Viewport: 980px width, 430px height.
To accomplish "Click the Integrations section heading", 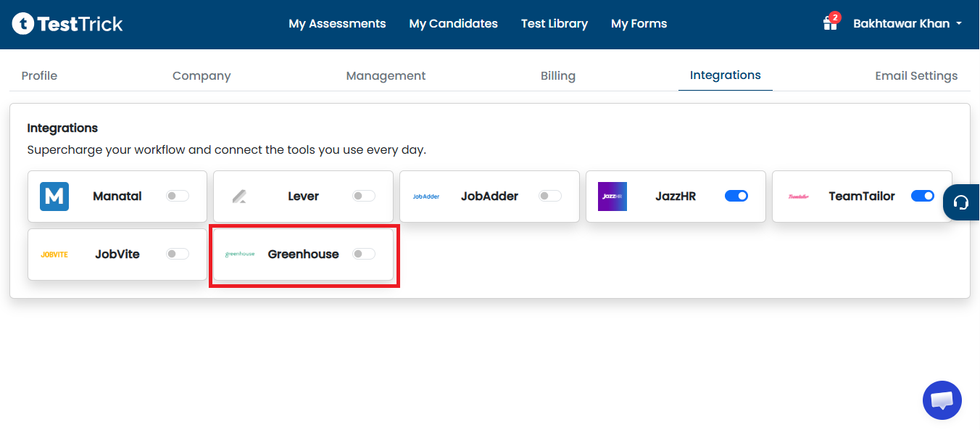I will (62, 128).
